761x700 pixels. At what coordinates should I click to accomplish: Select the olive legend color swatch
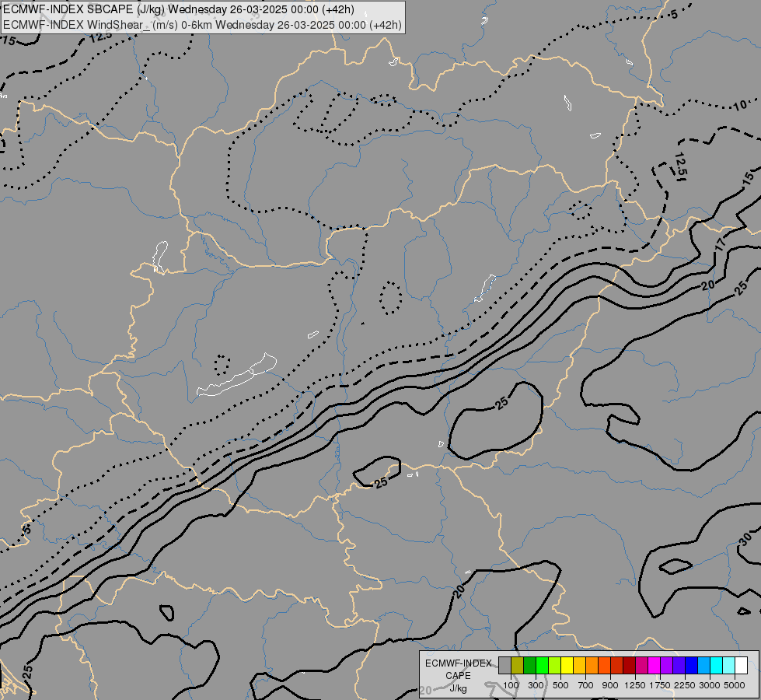518,665
